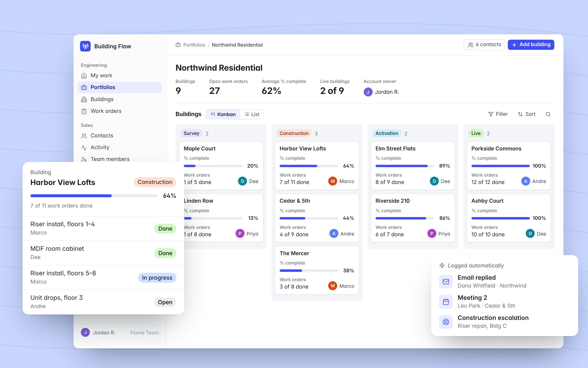
Task: Open the Sort control
Action: click(527, 114)
